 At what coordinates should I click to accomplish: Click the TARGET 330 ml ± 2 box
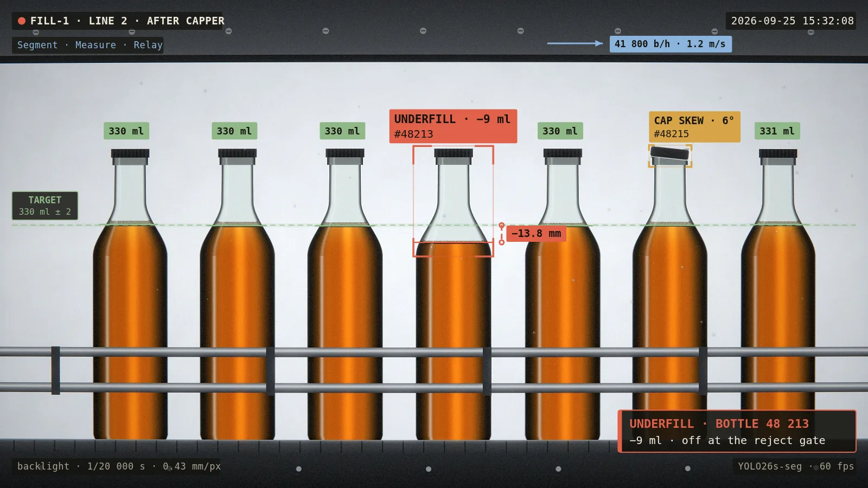45,206
